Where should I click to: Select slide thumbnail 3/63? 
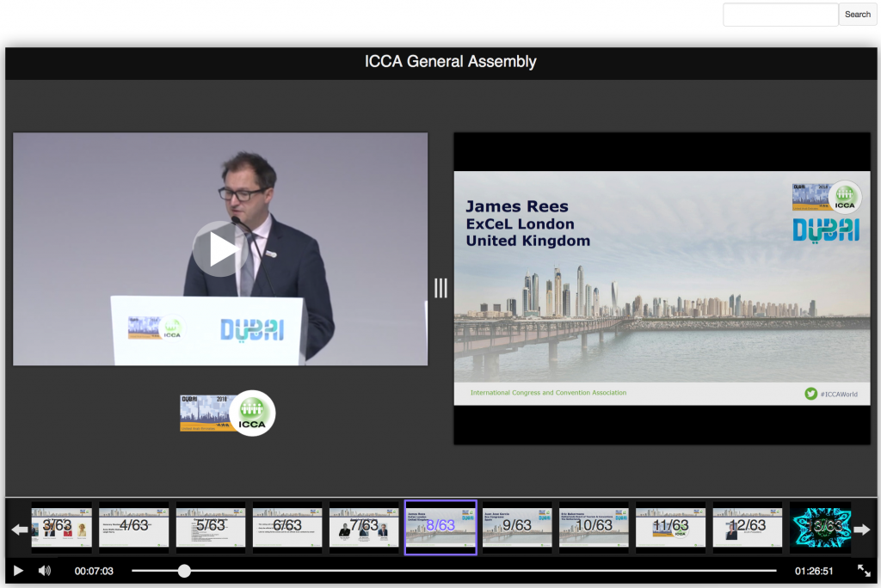61,527
